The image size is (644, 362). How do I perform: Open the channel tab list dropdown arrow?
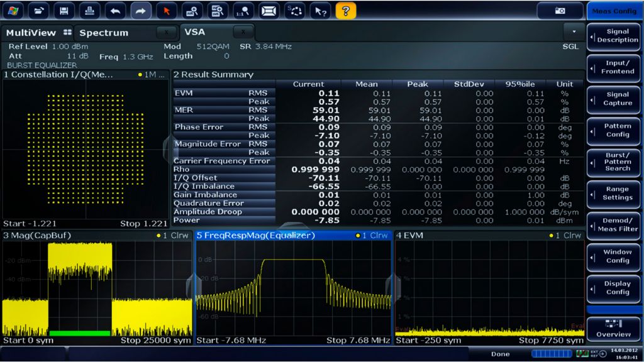tap(573, 32)
